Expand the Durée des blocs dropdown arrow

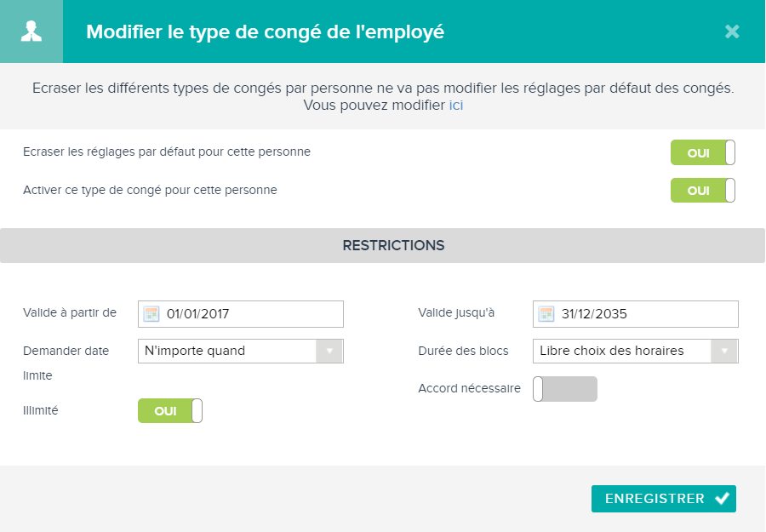pos(724,352)
